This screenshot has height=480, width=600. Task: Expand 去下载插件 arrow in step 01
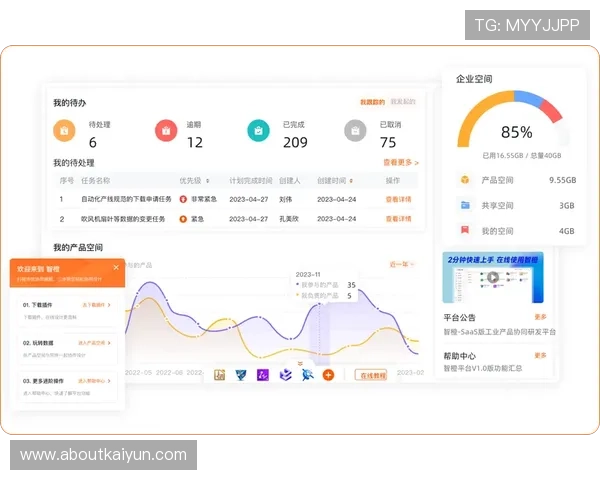[x=109, y=305]
